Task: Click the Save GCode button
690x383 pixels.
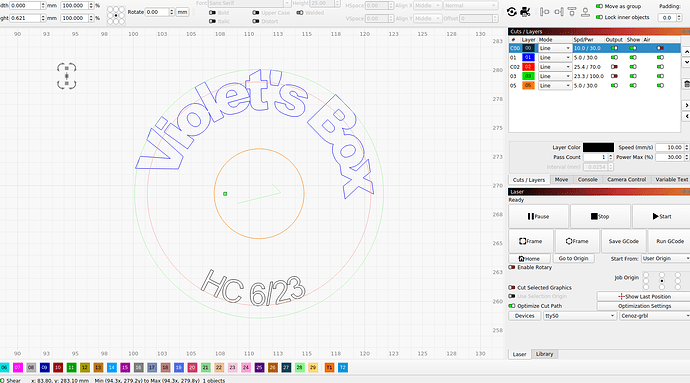Action: coord(624,241)
